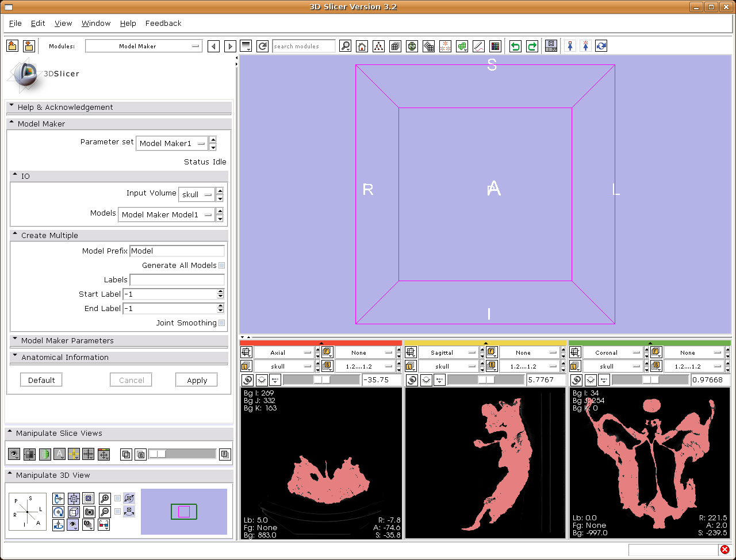Click the Coronal viewer foreground layer icon

[x=656, y=352]
